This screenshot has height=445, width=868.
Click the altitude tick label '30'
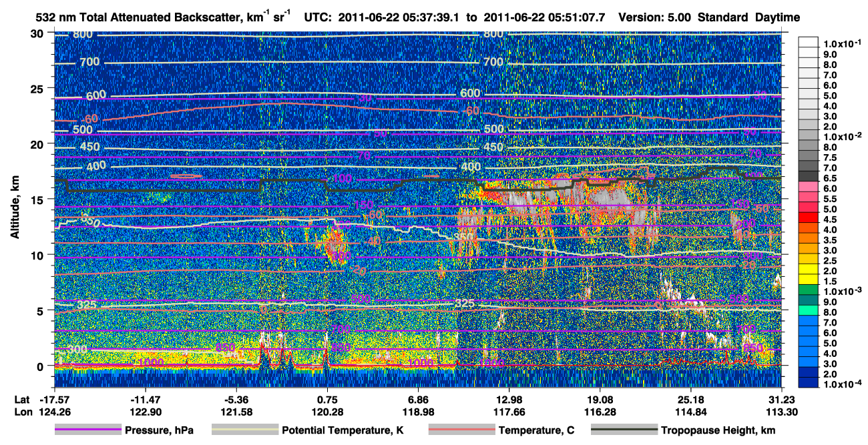(37, 33)
